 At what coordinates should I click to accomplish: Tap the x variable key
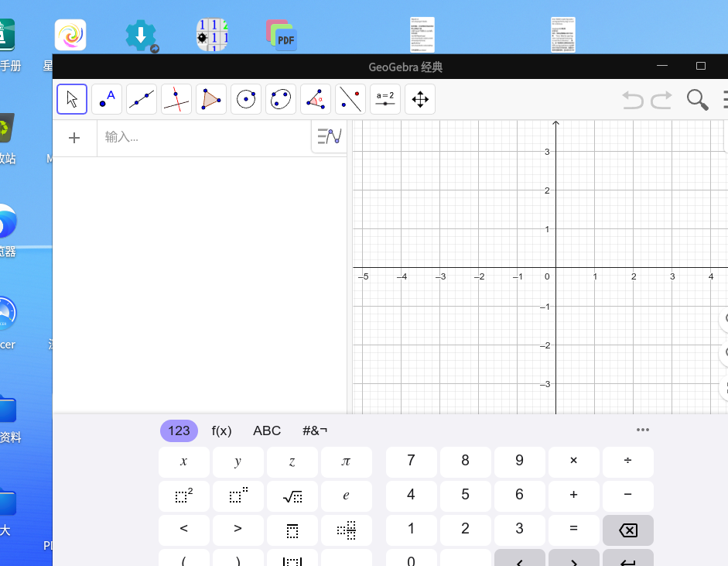click(184, 462)
